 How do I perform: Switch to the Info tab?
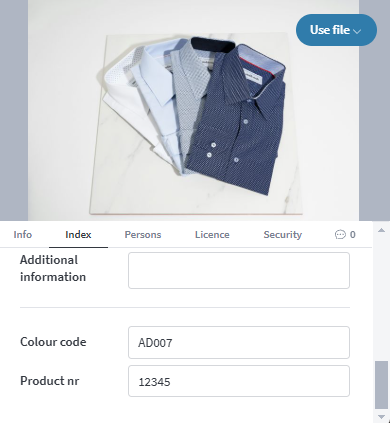click(23, 235)
